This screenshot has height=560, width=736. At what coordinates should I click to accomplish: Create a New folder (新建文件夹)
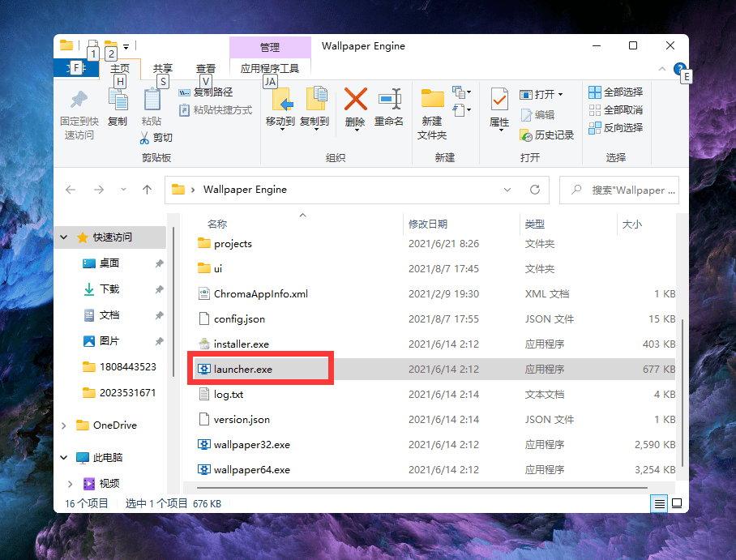432,114
